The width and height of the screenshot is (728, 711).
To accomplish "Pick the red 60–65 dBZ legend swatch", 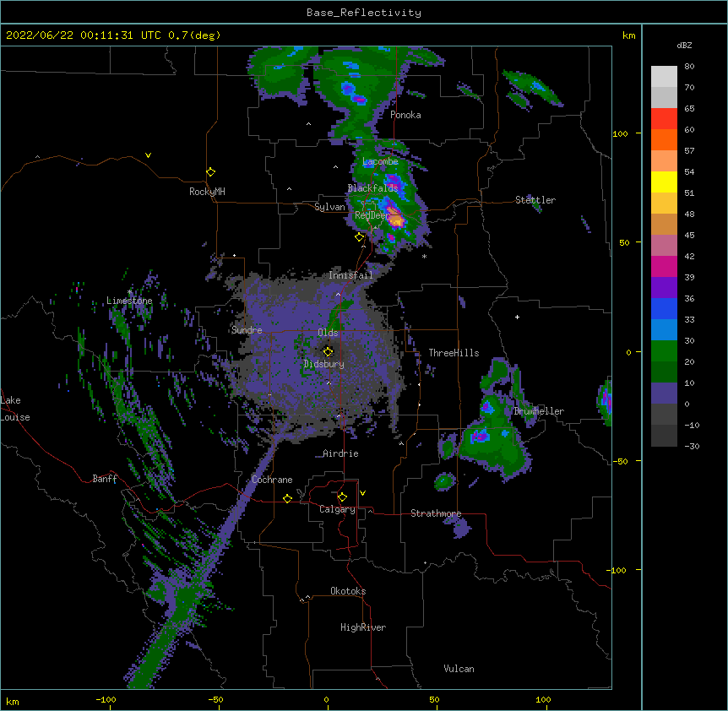I will 664,119.
